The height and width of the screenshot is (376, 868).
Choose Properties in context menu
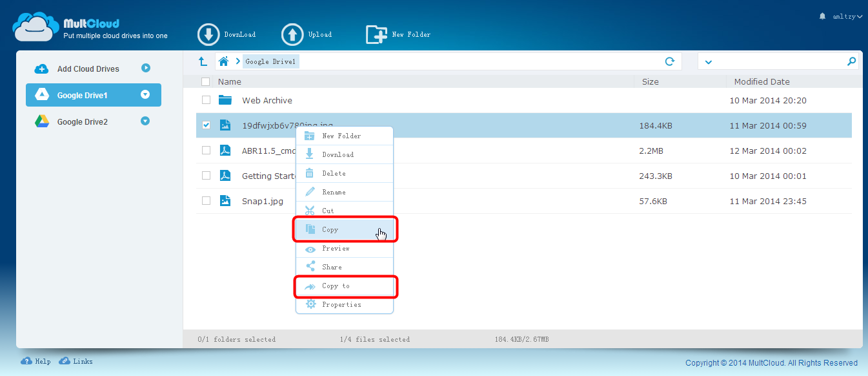click(x=345, y=304)
